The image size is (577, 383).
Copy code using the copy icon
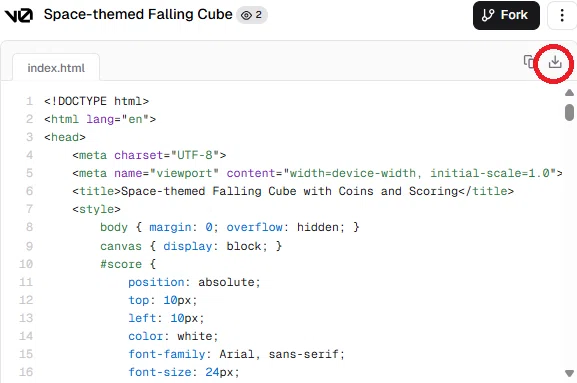(x=529, y=61)
